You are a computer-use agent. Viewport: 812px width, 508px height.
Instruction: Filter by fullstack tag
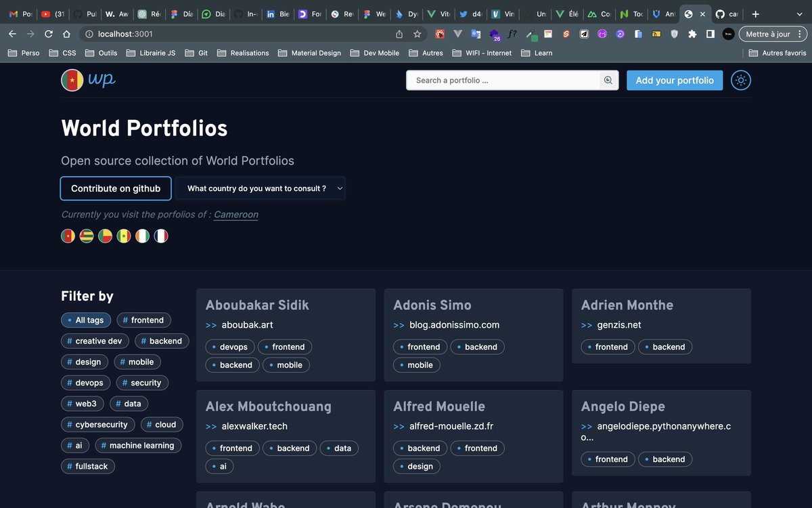click(88, 466)
